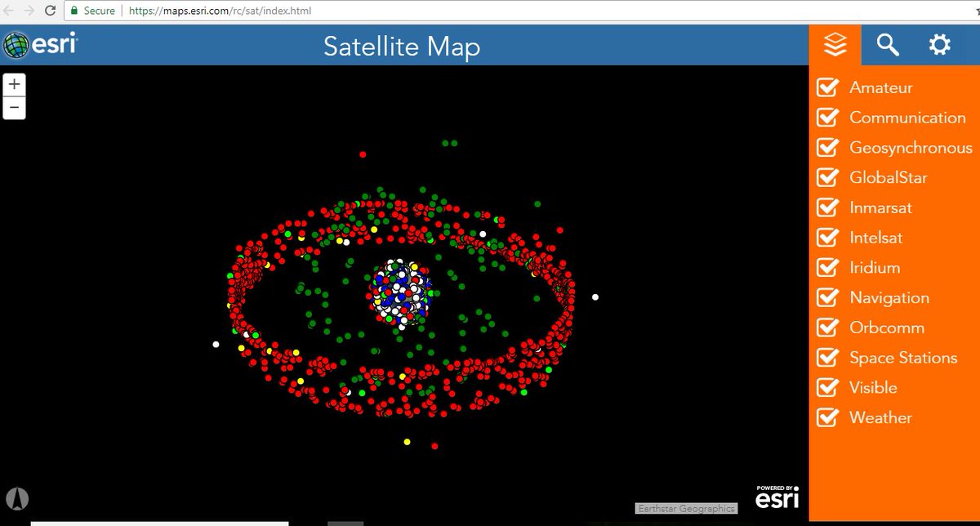Uncheck the Orbcomm checkbox
980x526 pixels.
827,328
